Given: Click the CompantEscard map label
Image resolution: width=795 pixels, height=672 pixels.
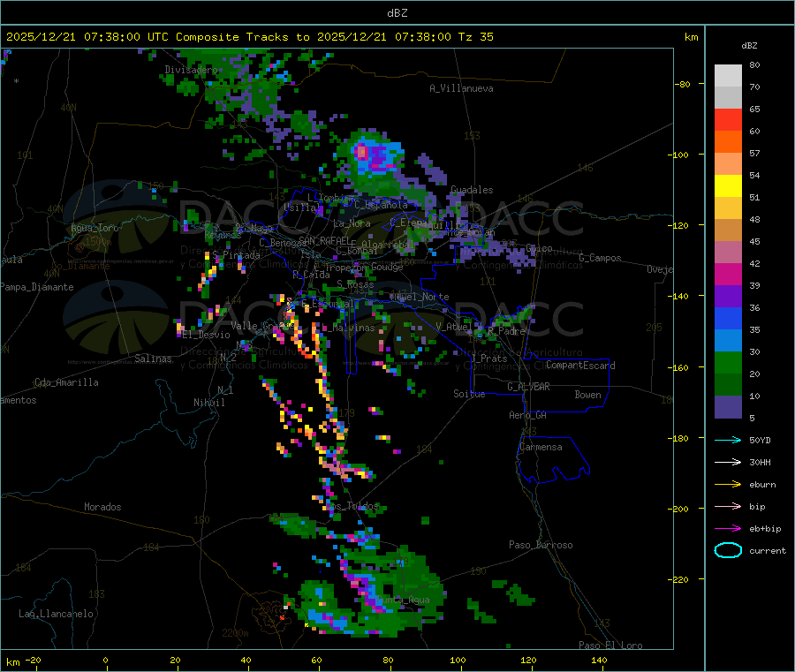Looking at the screenshot, I should pos(580,365).
